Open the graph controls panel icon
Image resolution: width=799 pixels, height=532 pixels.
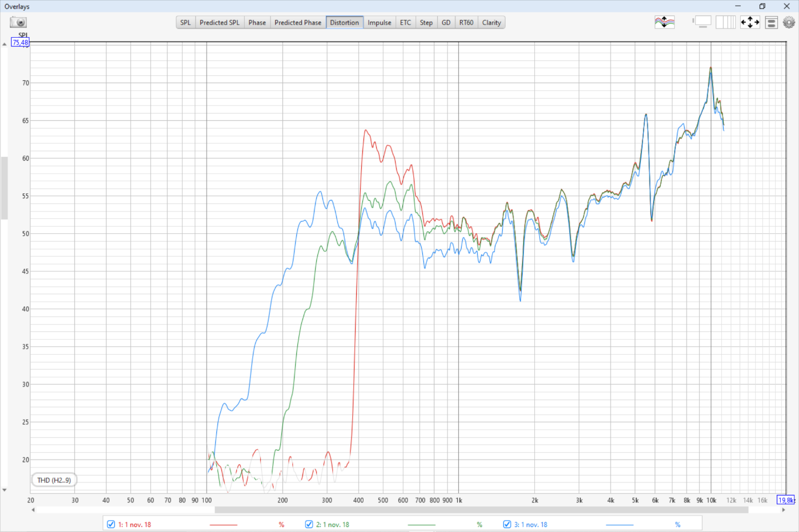tap(771, 23)
